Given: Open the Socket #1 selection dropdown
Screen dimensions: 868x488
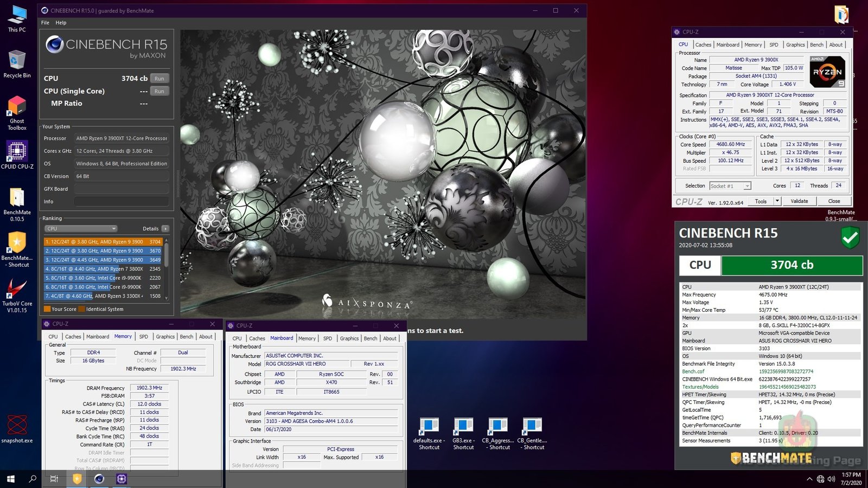Looking at the screenshot, I should [x=730, y=186].
